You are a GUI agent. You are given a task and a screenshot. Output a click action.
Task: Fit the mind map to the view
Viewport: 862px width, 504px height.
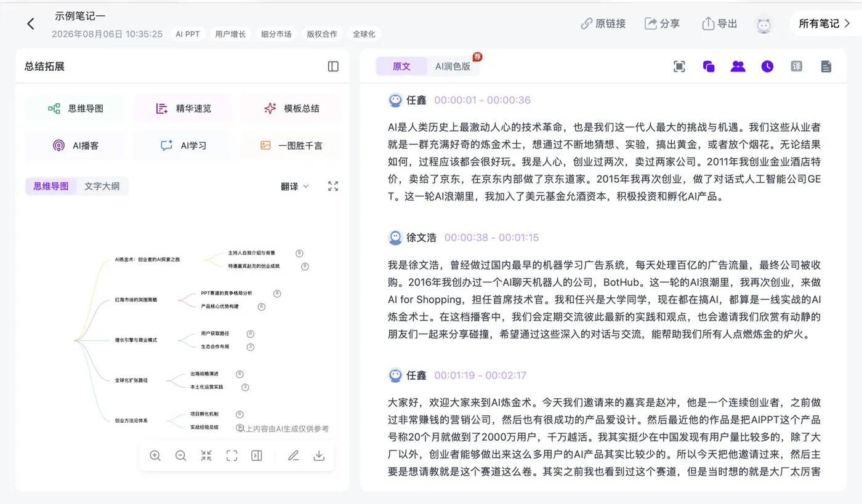coord(232,456)
